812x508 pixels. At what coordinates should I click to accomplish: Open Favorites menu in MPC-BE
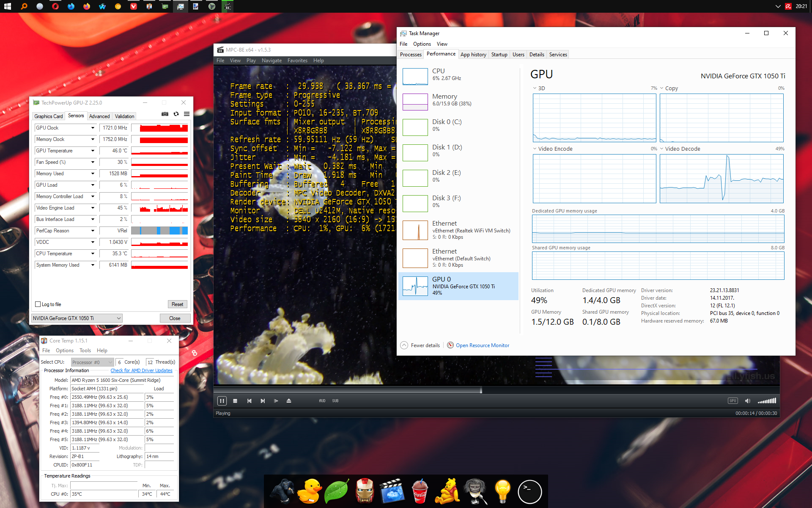[x=297, y=61]
